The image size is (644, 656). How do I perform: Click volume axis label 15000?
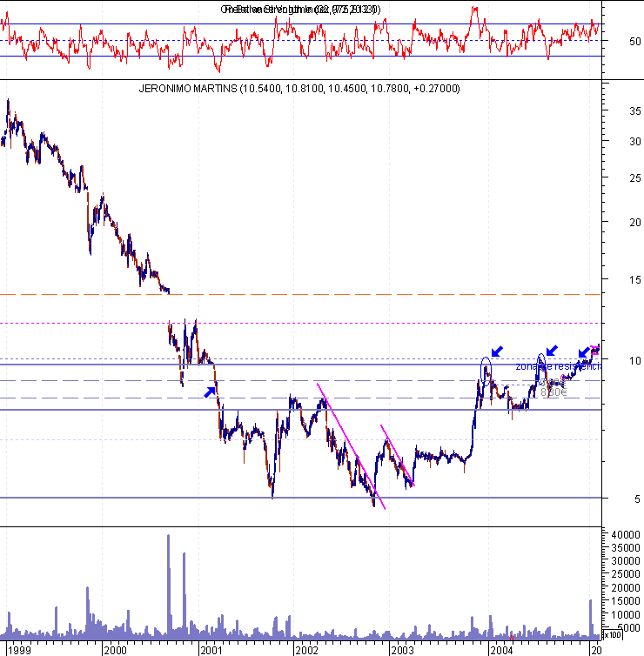(x=626, y=601)
